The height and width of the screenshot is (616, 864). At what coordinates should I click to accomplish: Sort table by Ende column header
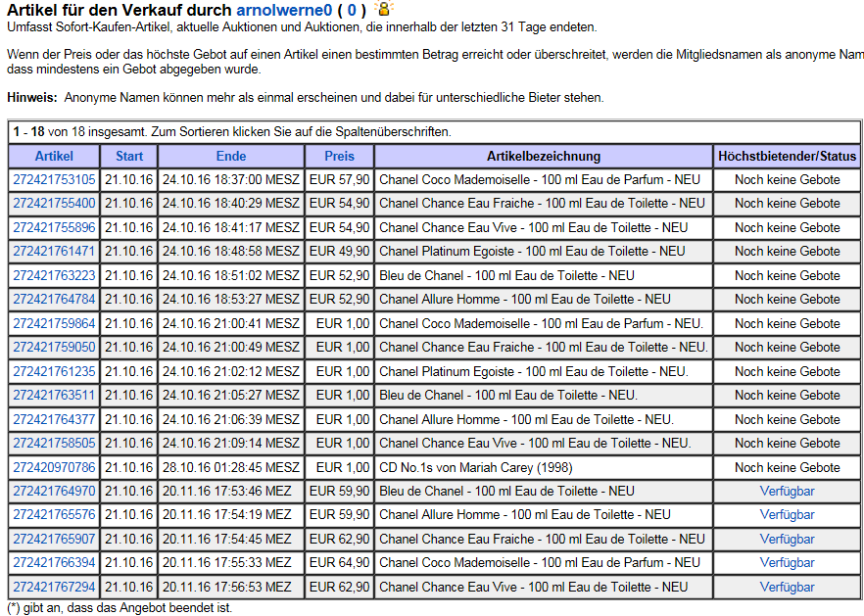(231, 156)
